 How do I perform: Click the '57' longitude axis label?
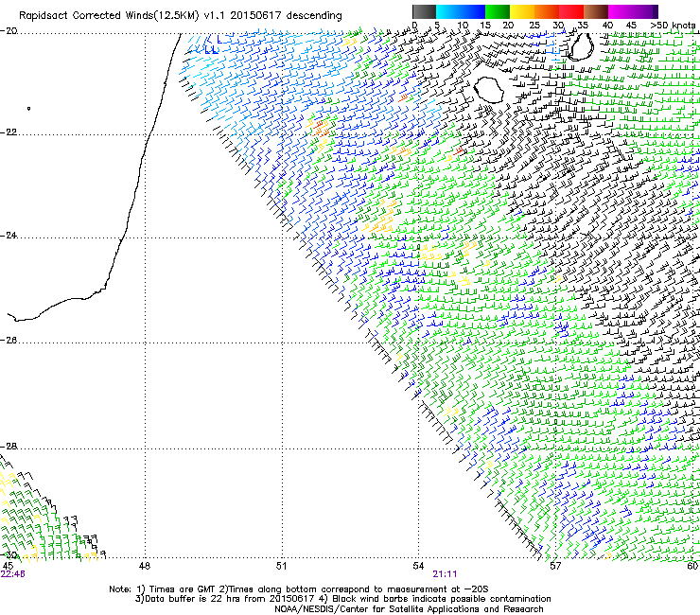pos(555,567)
